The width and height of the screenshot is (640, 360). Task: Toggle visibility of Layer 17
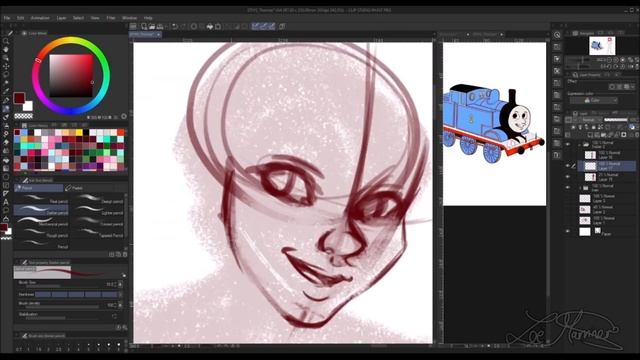click(568, 166)
